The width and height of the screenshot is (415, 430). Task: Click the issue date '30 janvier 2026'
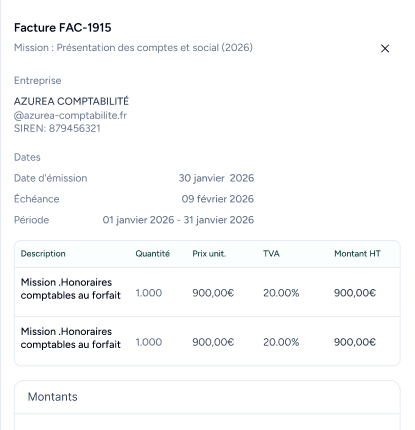(x=216, y=178)
